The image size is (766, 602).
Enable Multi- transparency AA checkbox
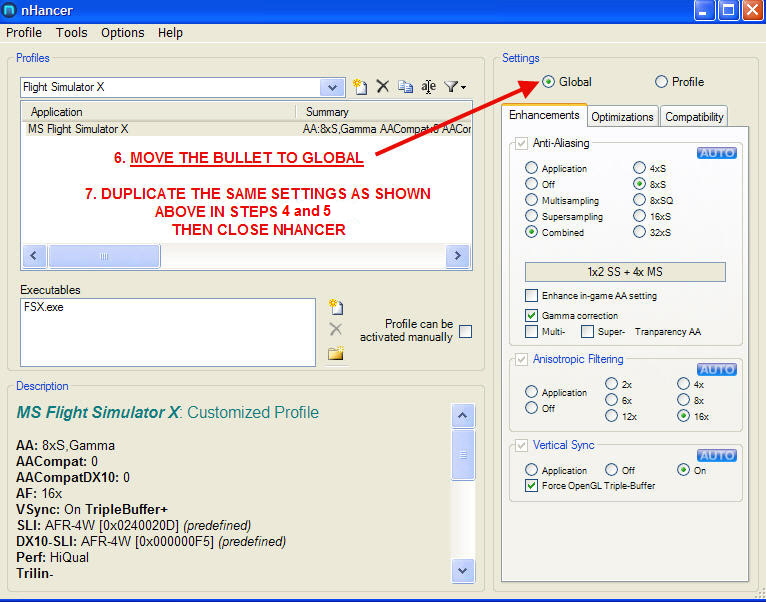(531, 331)
